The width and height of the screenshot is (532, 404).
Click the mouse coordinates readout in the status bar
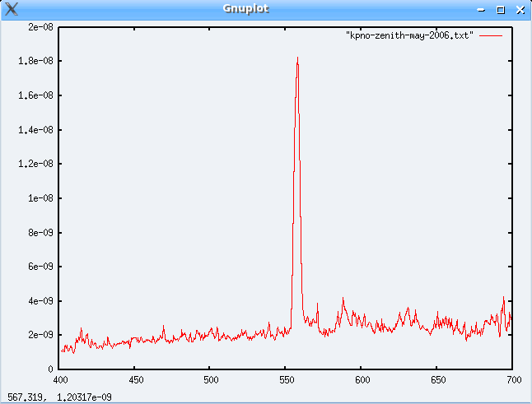pyautogui.click(x=59, y=397)
